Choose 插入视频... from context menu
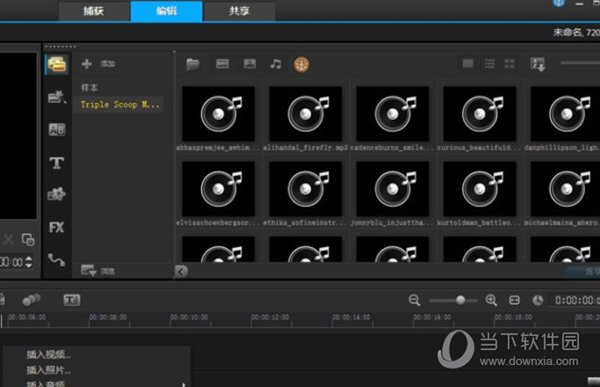600x387 pixels. pyautogui.click(x=49, y=355)
